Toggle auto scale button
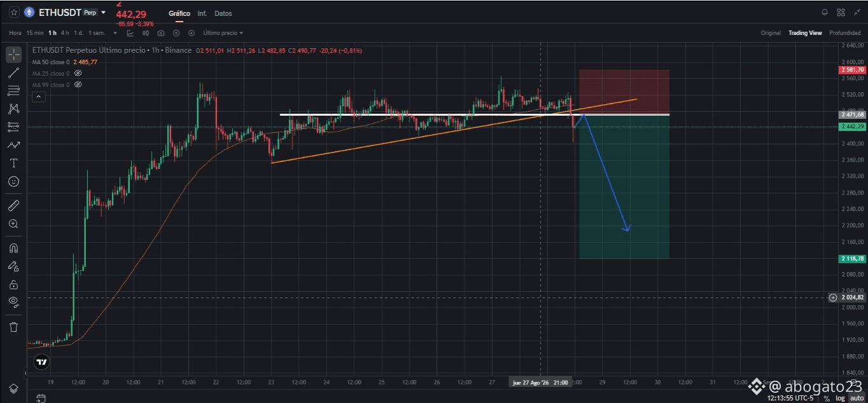This screenshot has height=403, width=868. coord(856,399)
